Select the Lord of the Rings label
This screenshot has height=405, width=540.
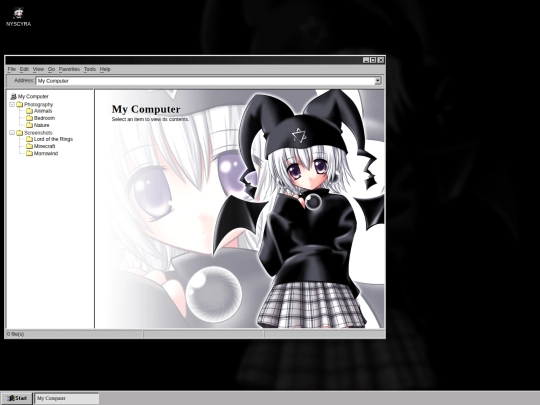[53, 139]
